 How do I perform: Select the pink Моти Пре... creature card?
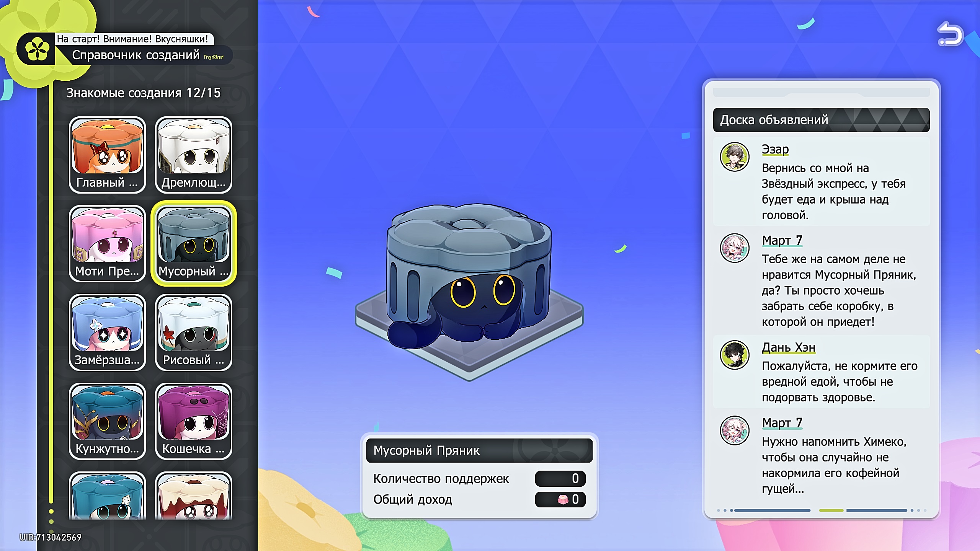coord(107,243)
